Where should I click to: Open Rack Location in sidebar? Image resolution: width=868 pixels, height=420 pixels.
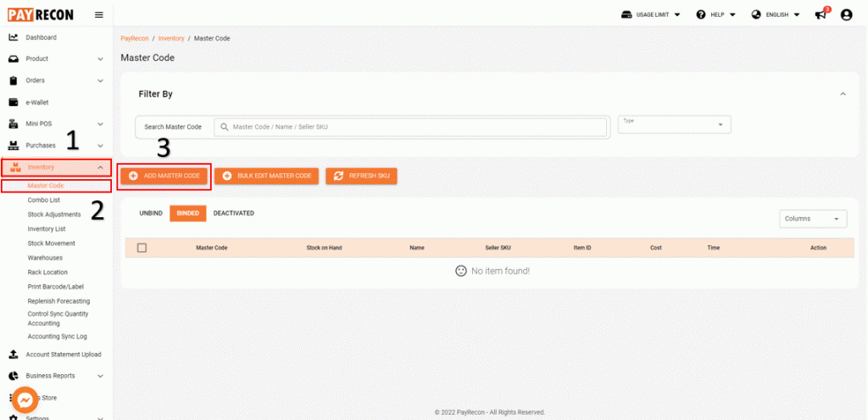[47, 272]
